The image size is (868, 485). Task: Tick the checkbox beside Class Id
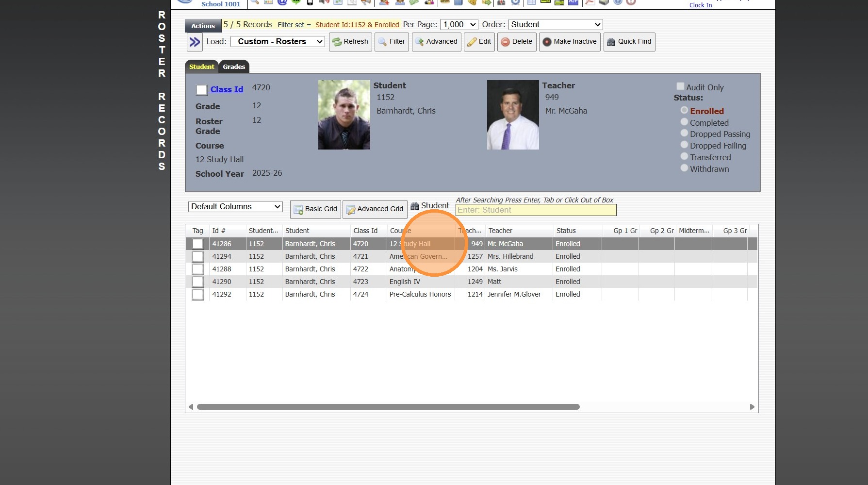point(202,90)
